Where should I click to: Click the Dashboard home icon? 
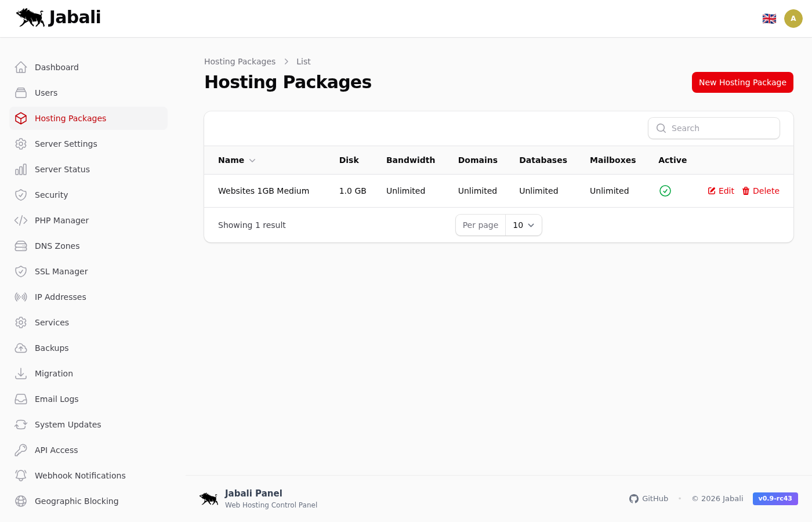[21, 67]
